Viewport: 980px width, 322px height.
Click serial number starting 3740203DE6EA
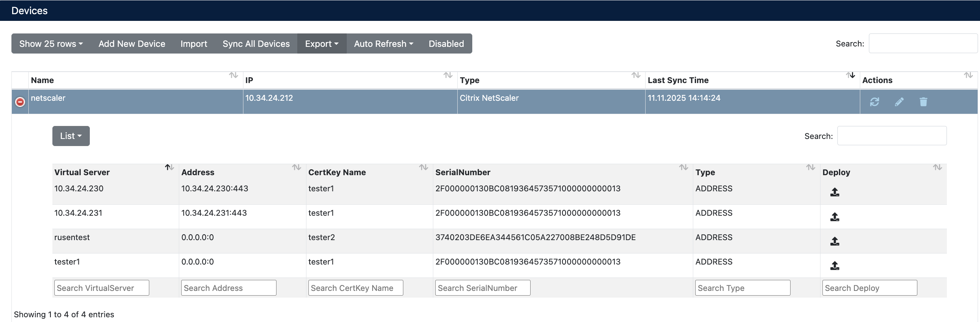tap(535, 237)
